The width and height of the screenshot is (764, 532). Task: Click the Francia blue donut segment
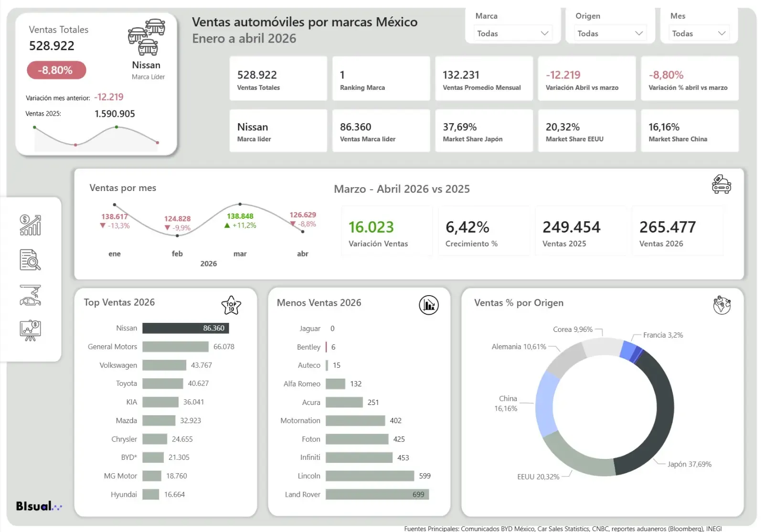coord(627,350)
